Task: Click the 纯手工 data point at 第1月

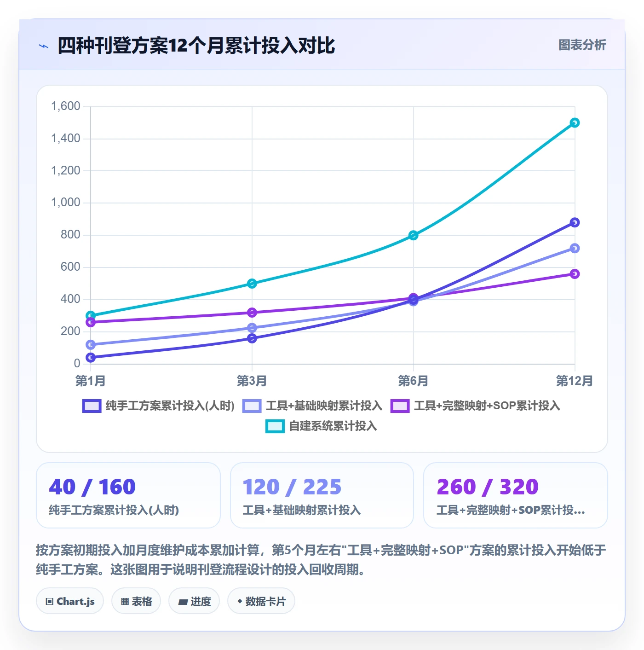Action: click(x=91, y=357)
